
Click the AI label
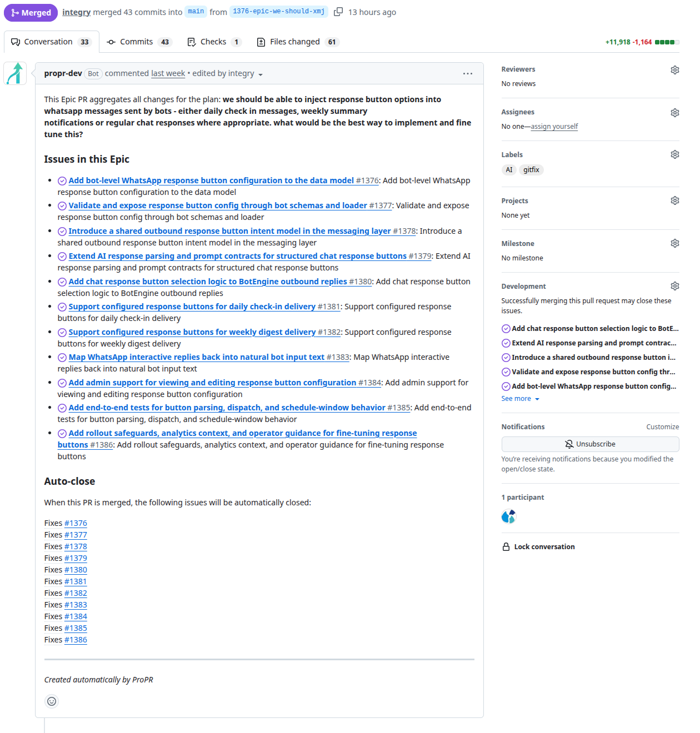(x=509, y=170)
